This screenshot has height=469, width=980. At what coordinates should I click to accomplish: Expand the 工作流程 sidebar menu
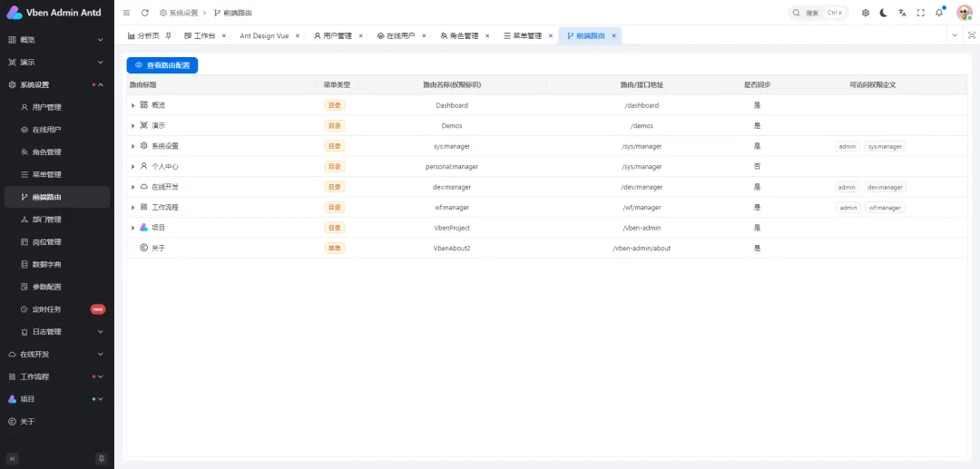pos(57,376)
